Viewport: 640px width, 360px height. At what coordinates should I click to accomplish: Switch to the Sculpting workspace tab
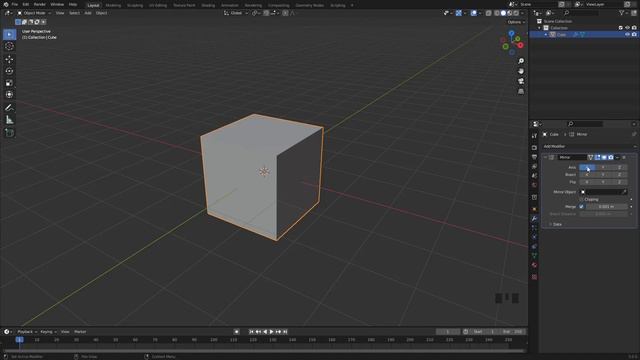click(135, 5)
